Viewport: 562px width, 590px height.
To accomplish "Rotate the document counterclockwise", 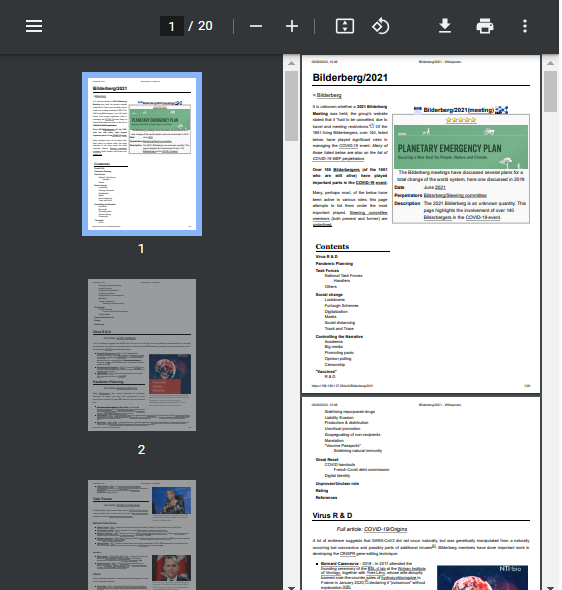I will 381,26.
